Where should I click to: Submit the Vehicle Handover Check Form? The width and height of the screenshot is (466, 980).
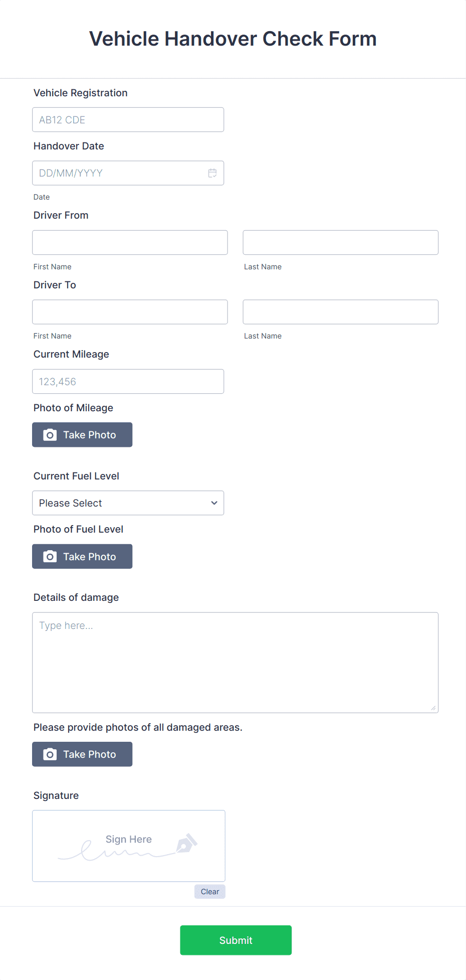236,940
